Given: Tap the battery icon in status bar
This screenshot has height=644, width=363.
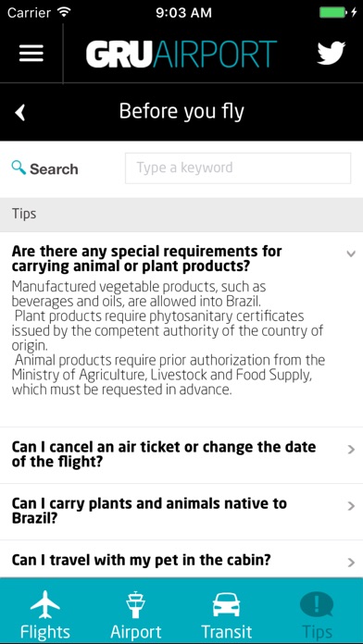Looking at the screenshot, I should (x=333, y=13).
